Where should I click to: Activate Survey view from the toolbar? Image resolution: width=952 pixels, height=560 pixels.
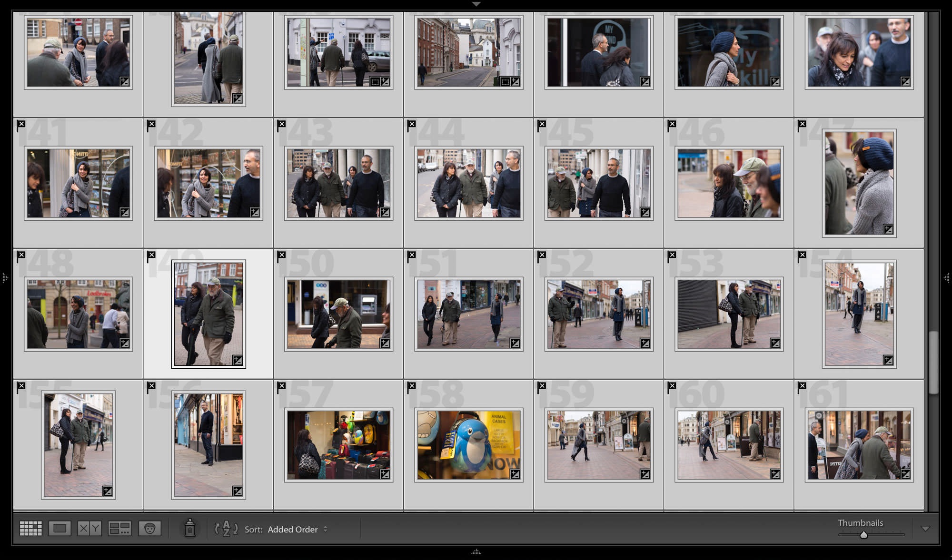(119, 528)
